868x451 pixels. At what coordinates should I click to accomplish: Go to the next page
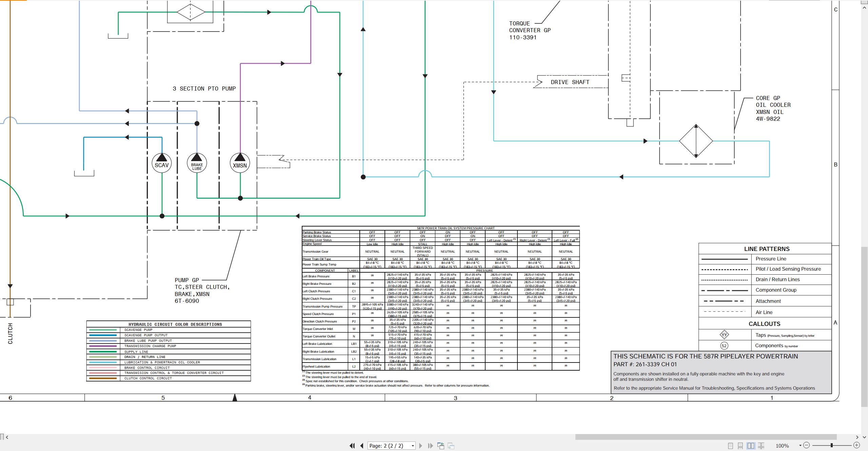tap(421, 446)
